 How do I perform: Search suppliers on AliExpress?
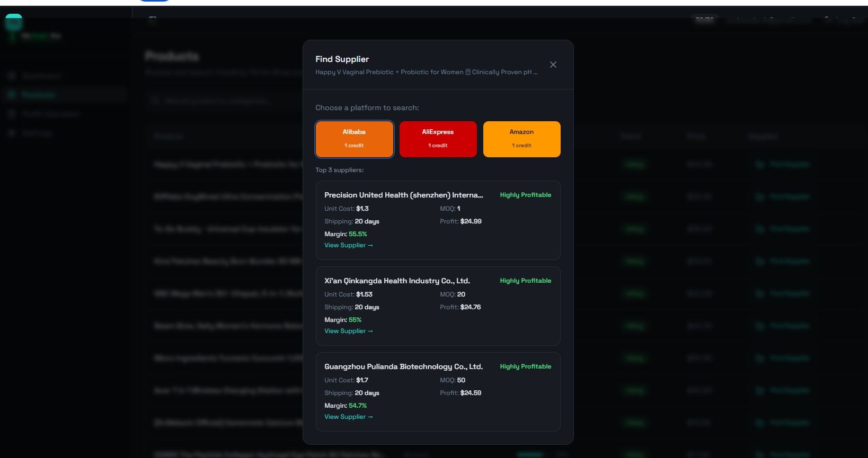pyautogui.click(x=438, y=139)
